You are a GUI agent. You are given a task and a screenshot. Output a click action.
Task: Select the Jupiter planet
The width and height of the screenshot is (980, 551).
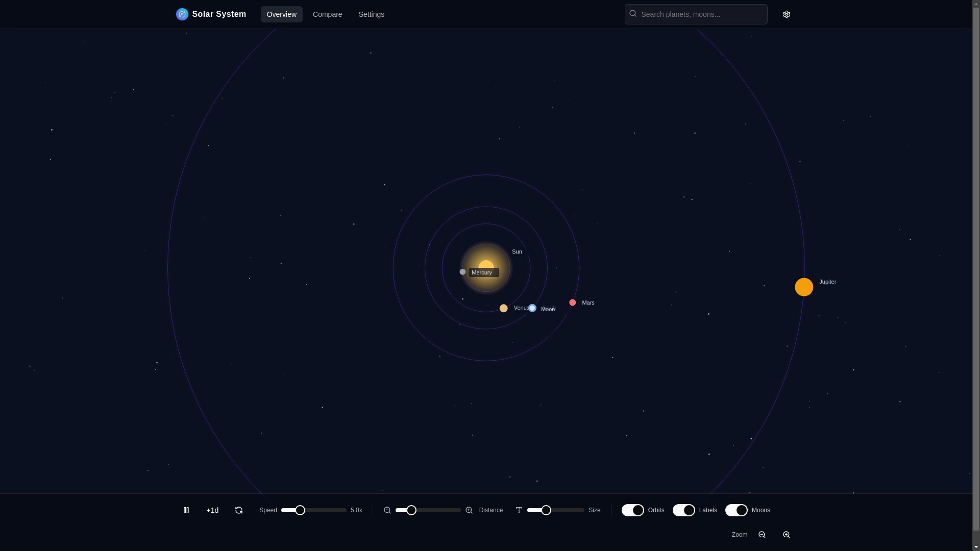pyautogui.click(x=804, y=287)
